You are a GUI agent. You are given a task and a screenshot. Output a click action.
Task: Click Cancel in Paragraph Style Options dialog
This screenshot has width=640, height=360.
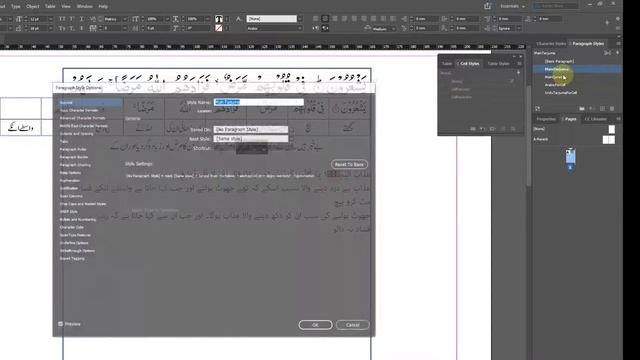coord(353,325)
